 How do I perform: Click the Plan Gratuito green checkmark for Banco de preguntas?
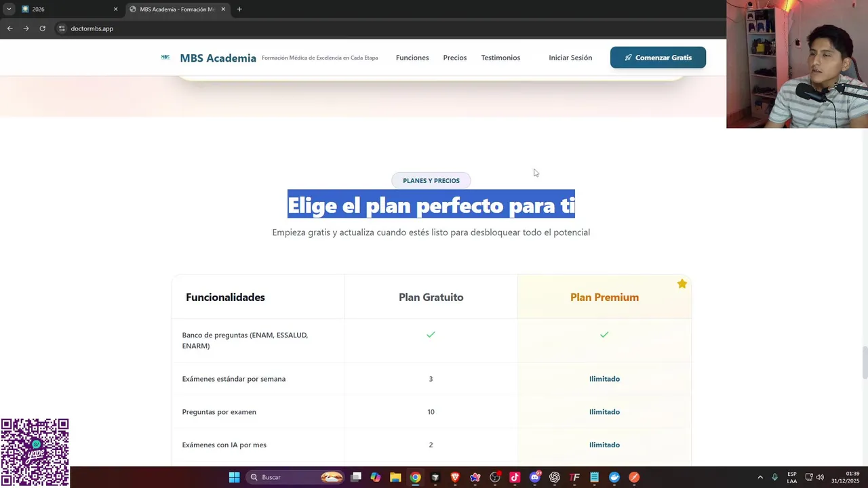[x=431, y=335]
